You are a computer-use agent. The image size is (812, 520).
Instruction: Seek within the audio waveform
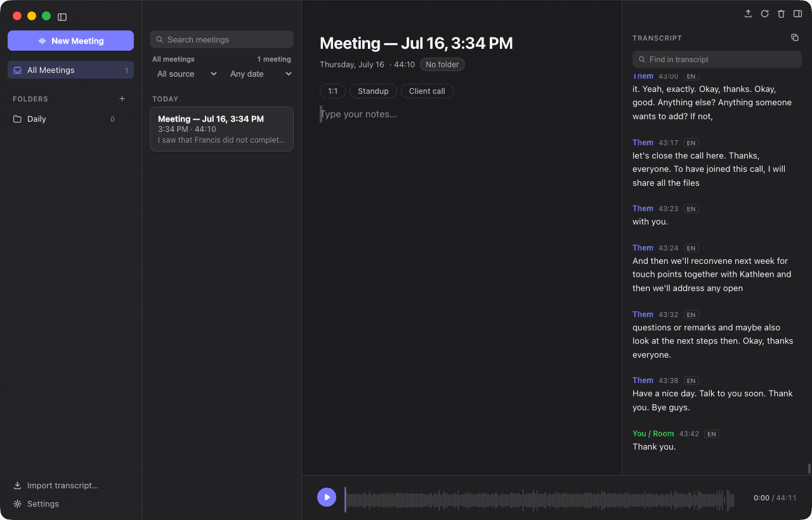click(539, 500)
